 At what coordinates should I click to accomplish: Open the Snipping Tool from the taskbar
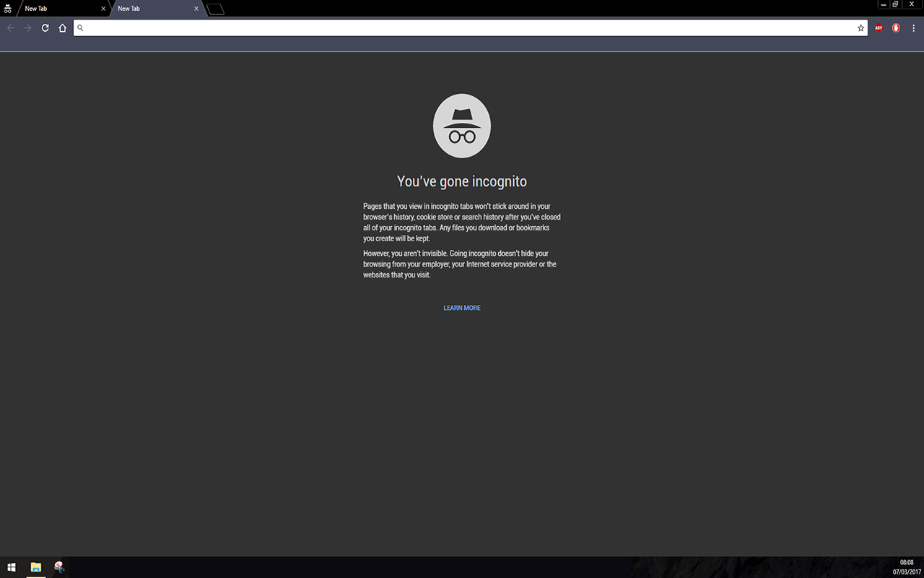[x=59, y=567]
